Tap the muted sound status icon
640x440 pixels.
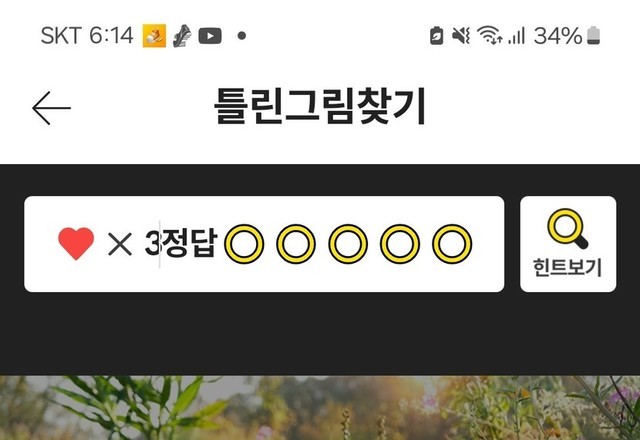coord(461,36)
